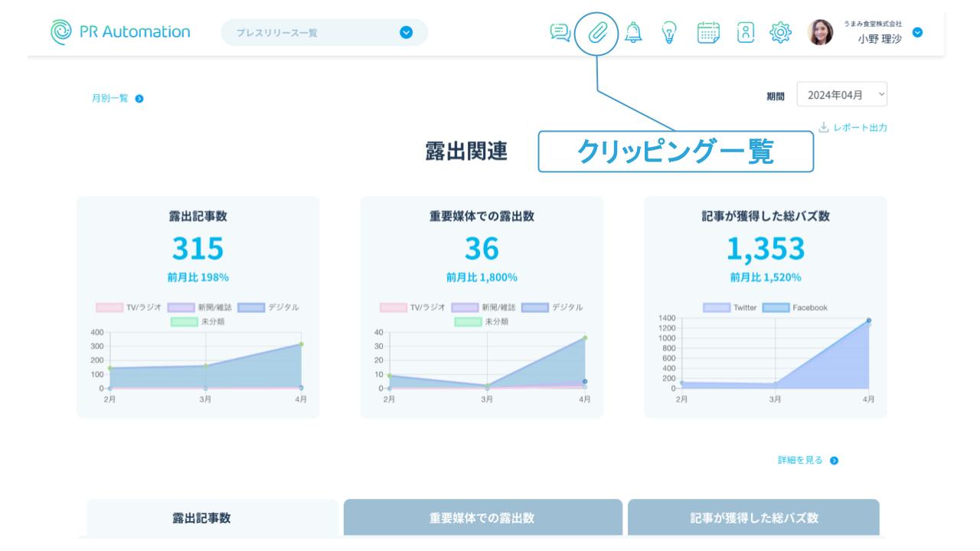This screenshot has height=551, width=980.
Task: Expand the user account menu arrow
Action: pyautogui.click(x=918, y=32)
